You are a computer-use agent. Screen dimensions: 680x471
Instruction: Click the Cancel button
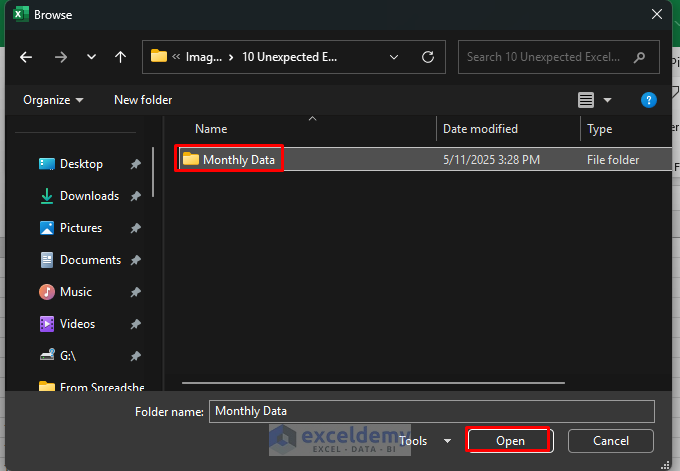tap(611, 441)
